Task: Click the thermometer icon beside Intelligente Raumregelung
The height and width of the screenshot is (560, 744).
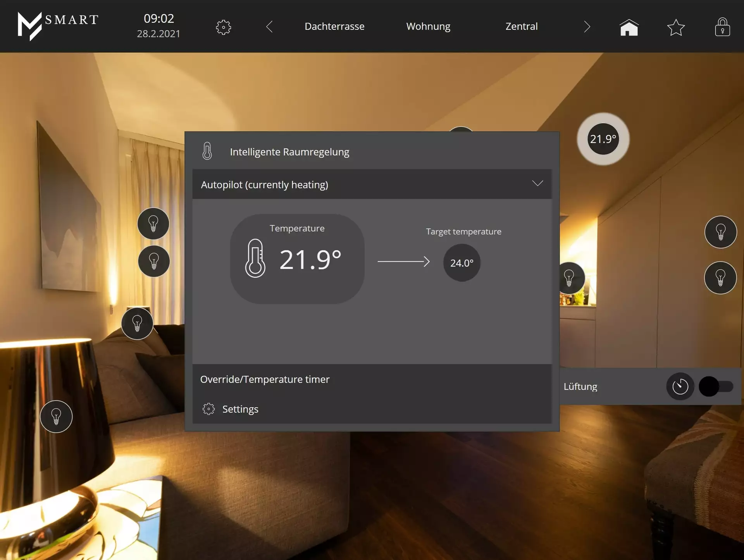Action: 207,151
